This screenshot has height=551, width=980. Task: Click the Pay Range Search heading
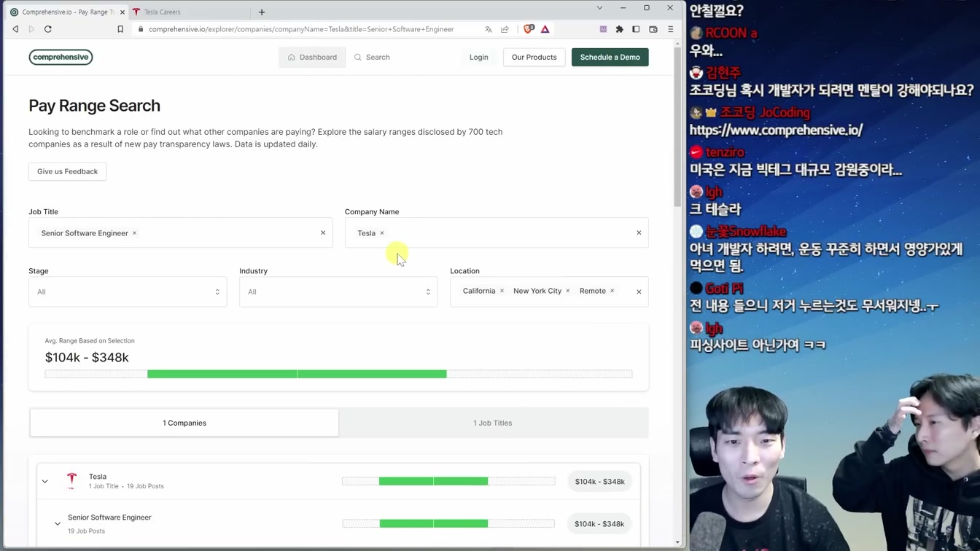(x=94, y=106)
